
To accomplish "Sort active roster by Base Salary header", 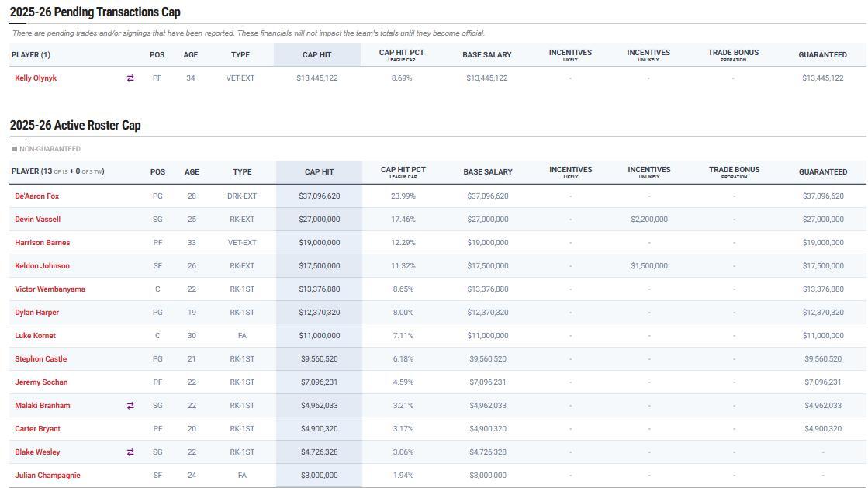I will [x=488, y=172].
